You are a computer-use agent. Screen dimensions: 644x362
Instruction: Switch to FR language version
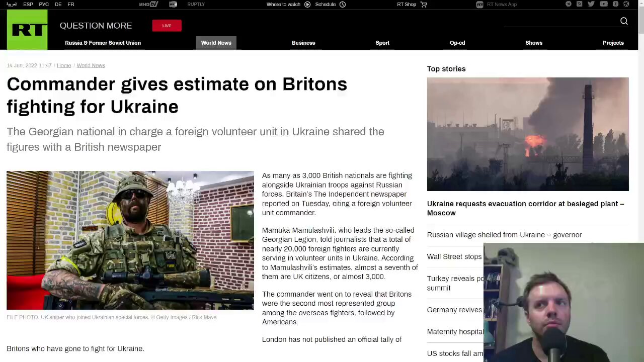[x=71, y=4]
